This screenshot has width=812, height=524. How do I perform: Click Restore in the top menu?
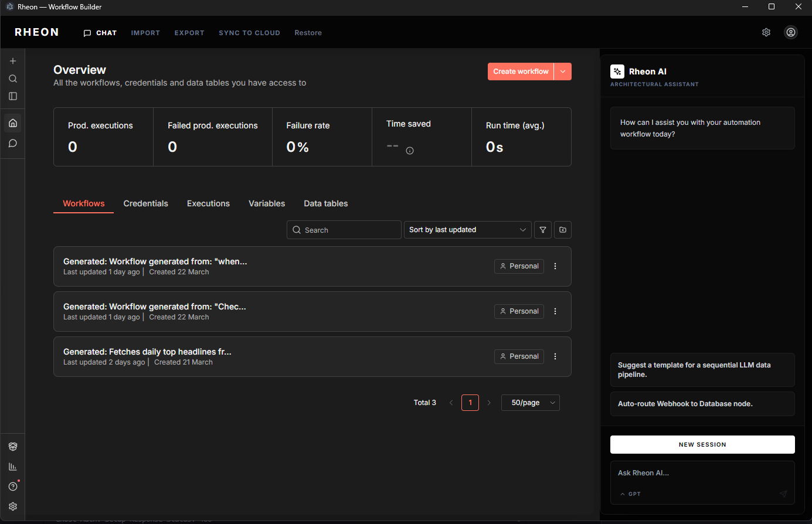coord(308,33)
